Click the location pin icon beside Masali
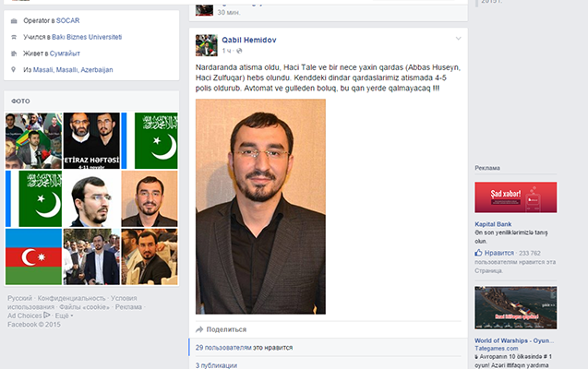Screen dimensions: 588x369 click(14, 70)
